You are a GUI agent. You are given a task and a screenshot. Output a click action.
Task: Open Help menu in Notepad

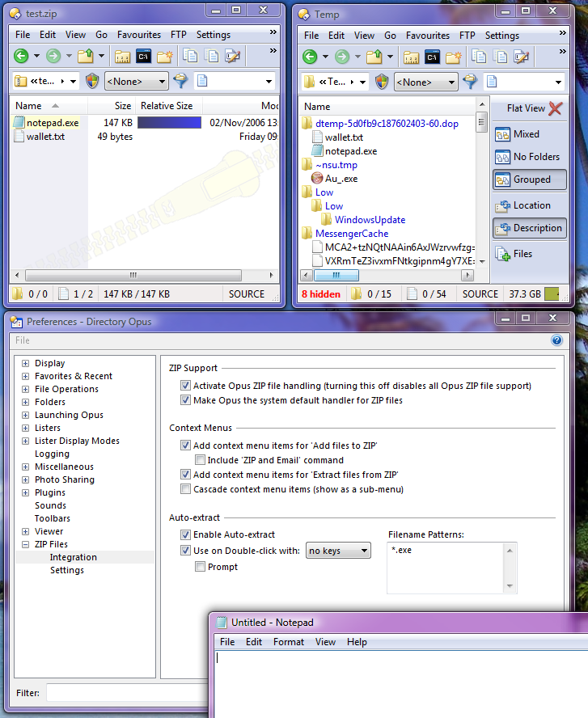pos(357,642)
